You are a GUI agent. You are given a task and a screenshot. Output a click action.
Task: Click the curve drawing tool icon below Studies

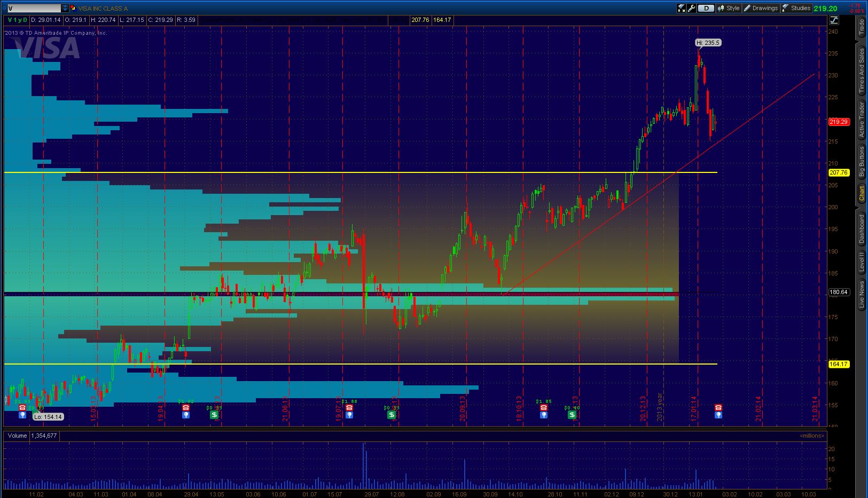834,20
